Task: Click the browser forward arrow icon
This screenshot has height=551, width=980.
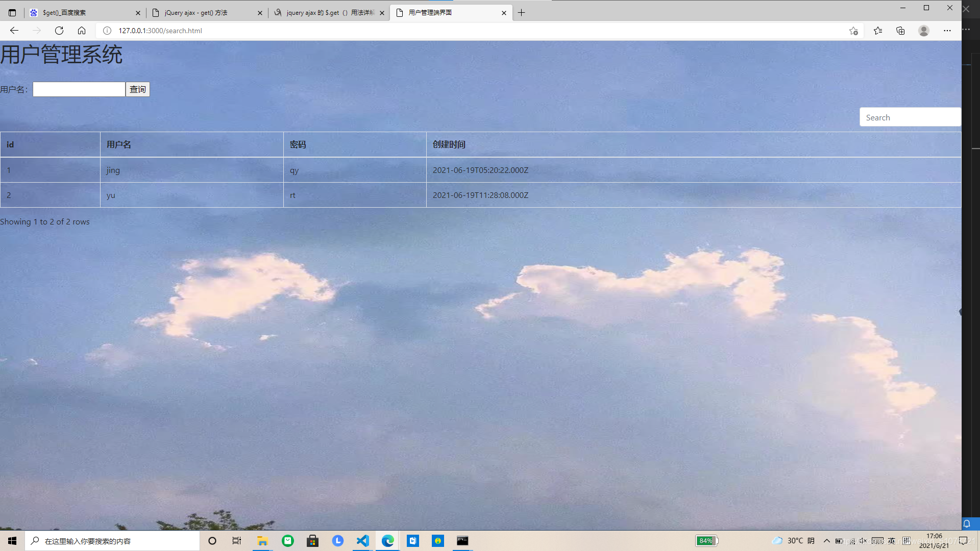Action: point(36,30)
